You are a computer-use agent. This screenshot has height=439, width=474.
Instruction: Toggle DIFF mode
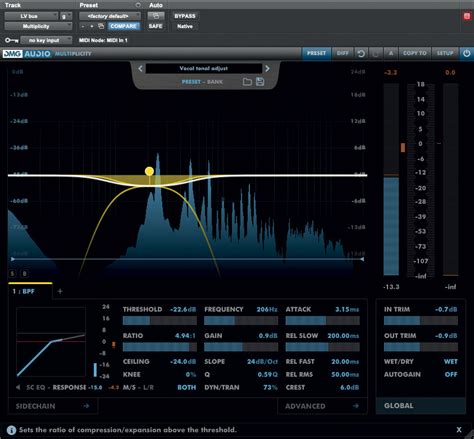pos(343,53)
